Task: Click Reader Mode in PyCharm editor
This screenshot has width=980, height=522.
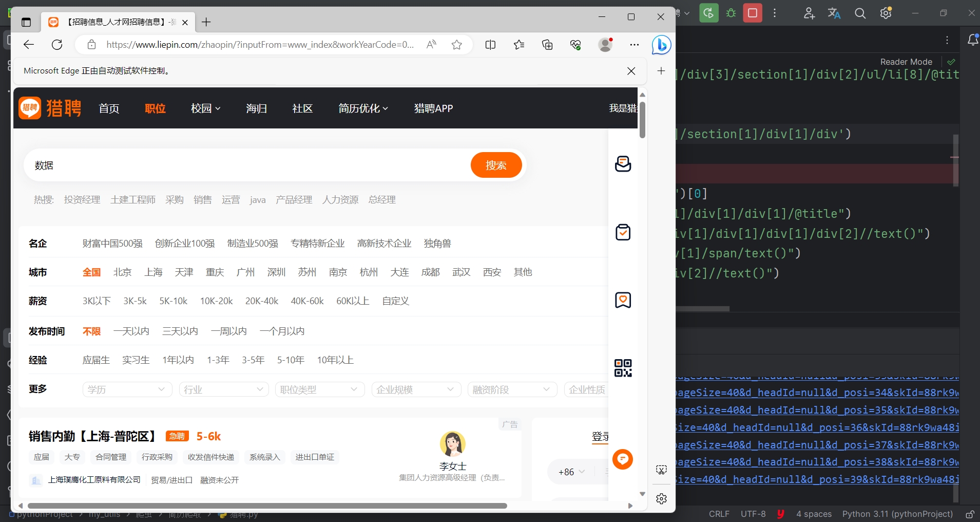Action: (x=906, y=62)
